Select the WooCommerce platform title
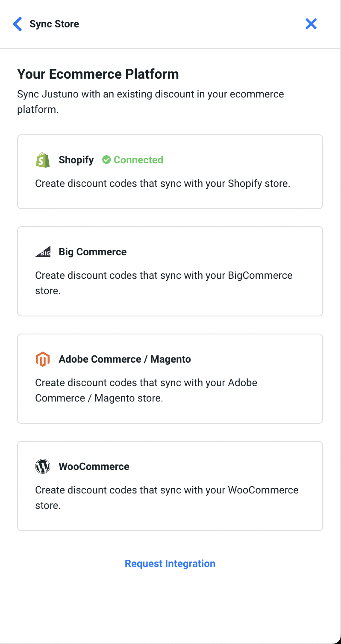 (94, 467)
